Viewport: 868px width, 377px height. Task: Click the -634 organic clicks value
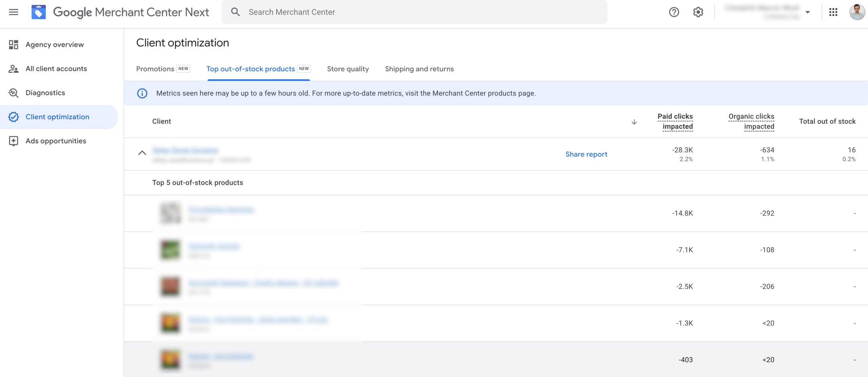tap(767, 150)
